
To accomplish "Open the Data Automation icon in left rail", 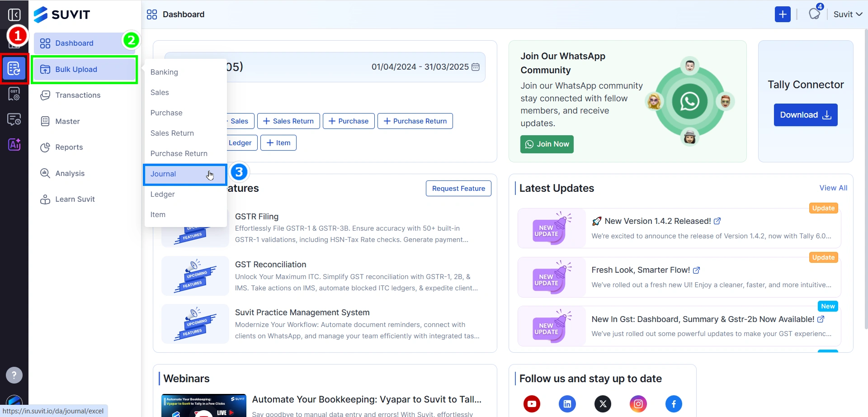I will pyautogui.click(x=14, y=69).
